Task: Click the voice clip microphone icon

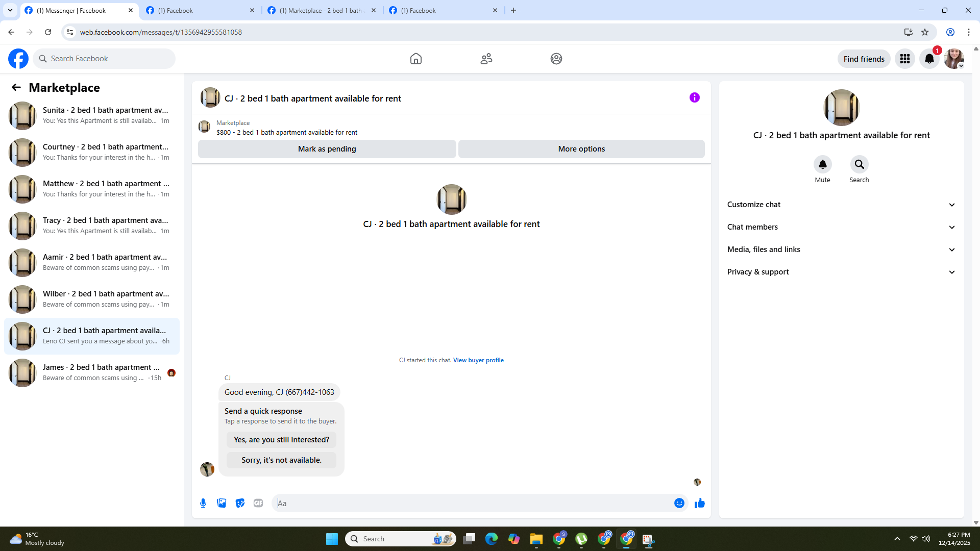Action: 203,503
